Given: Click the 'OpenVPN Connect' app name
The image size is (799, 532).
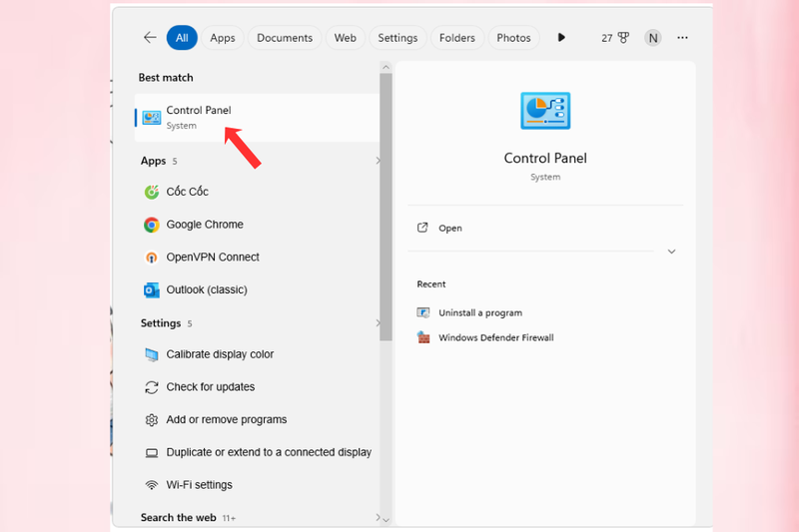Looking at the screenshot, I should pos(213,258).
